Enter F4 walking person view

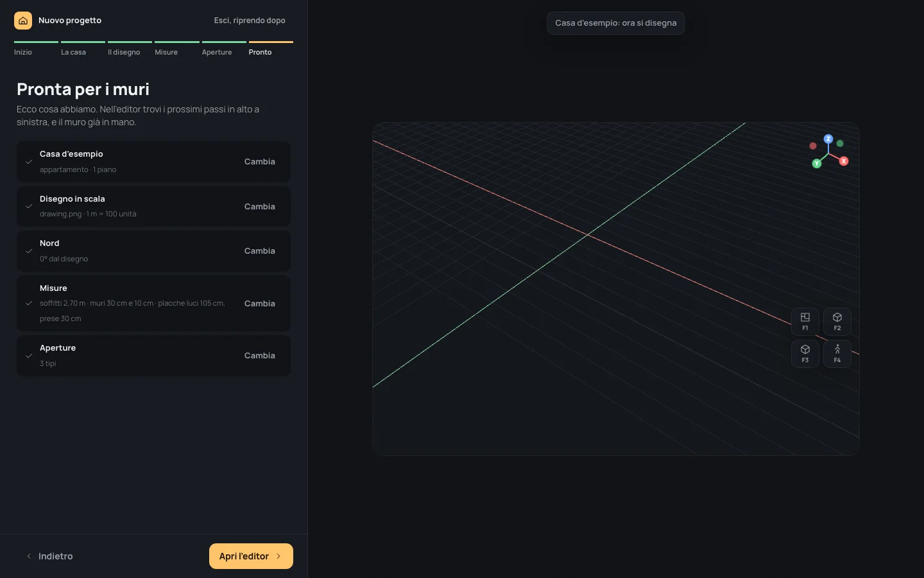point(837,353)
